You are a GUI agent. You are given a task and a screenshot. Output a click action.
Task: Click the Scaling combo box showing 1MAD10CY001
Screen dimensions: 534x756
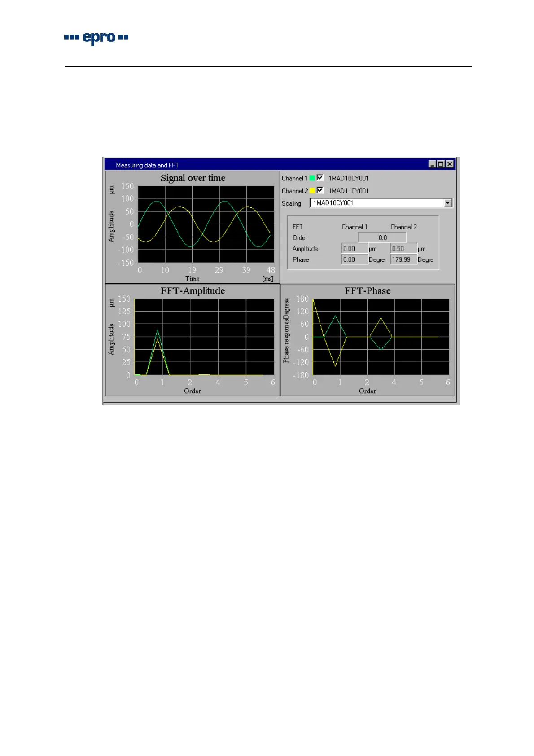(377, 203)
